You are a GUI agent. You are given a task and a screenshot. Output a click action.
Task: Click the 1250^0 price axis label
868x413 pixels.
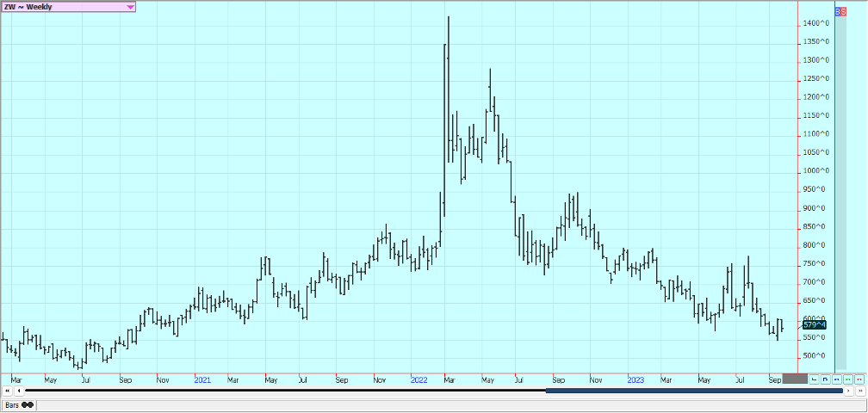(816, 78)
